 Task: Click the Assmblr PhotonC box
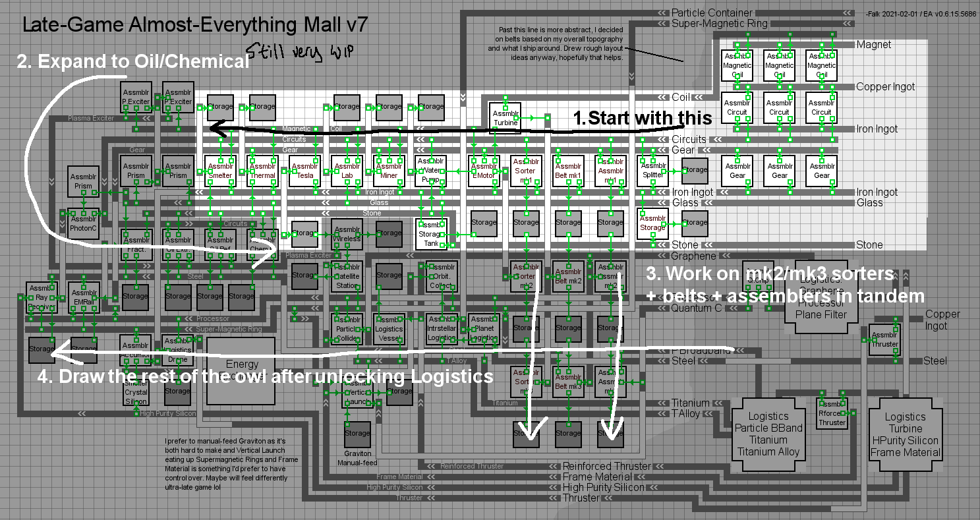[x=83, y=223]
